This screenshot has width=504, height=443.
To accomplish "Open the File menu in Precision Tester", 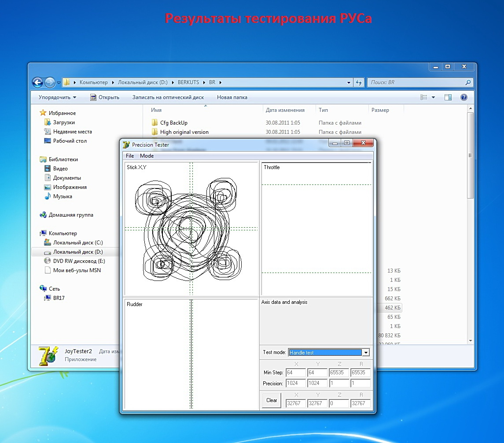I will (x=130, y=156).
